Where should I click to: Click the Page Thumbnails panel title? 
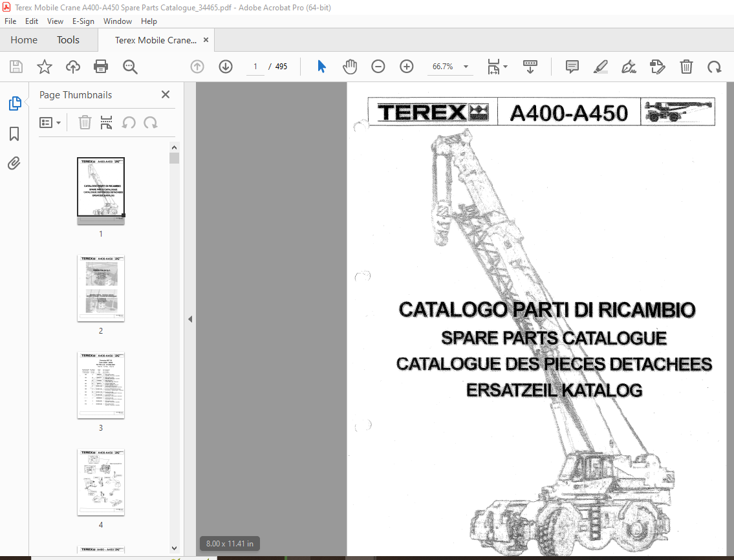(x=76, y=94)
